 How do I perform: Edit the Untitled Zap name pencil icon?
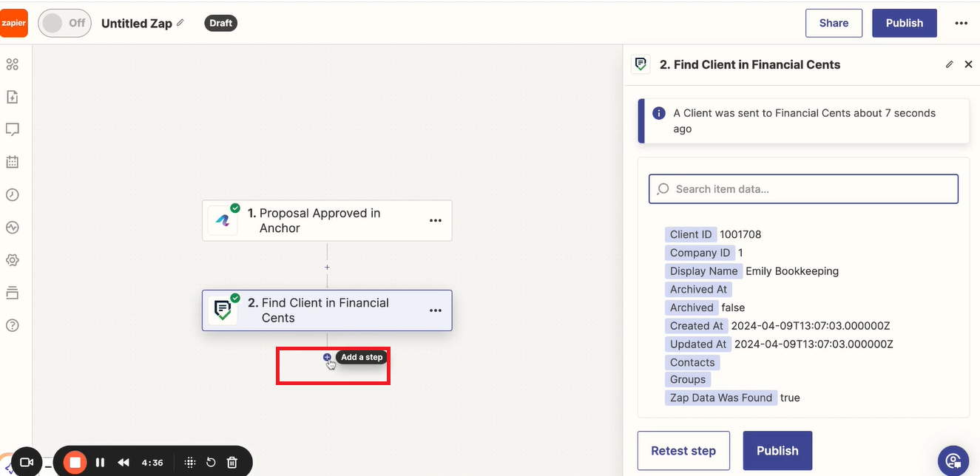(180, 23)
